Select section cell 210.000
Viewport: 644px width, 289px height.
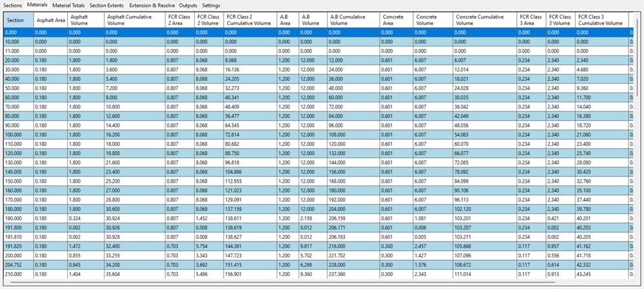click(x=19, y=274)
